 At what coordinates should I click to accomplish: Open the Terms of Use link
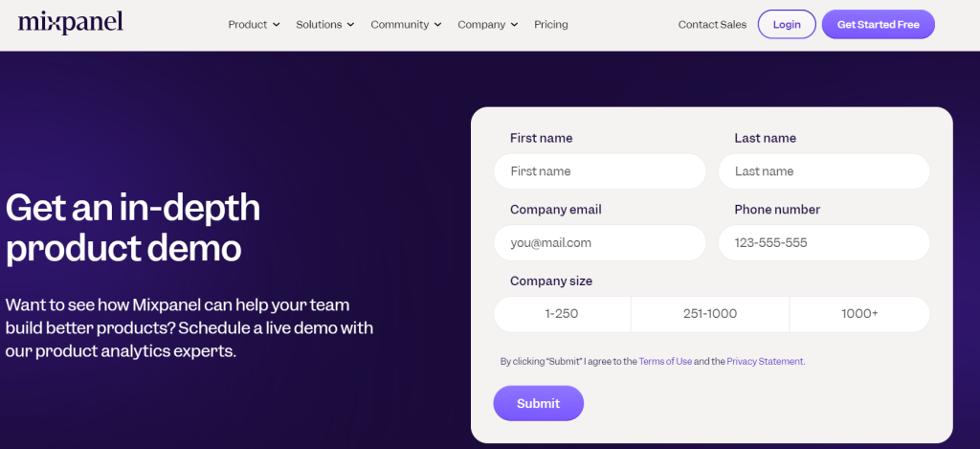(665, 362)
